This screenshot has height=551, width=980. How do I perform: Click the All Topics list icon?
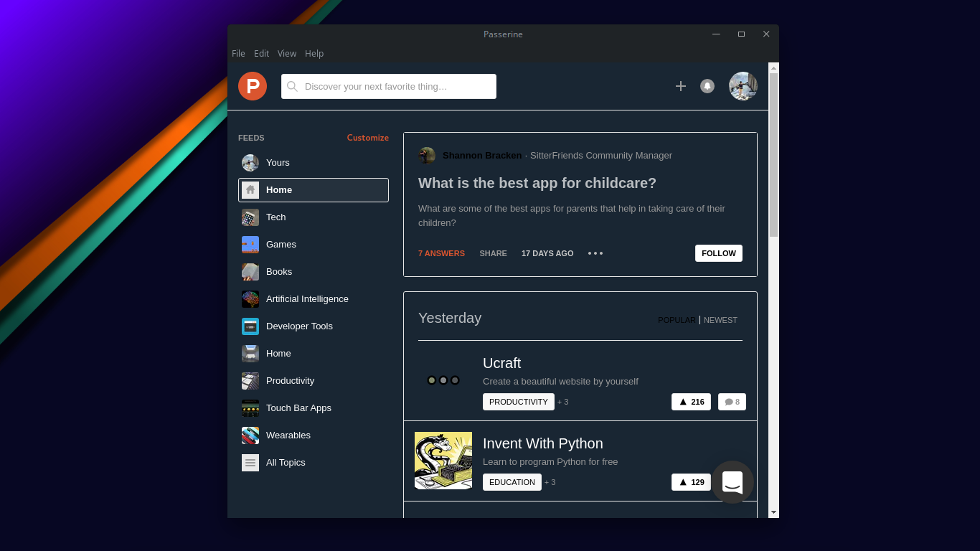pyautogui.click(x=250, y=463)
